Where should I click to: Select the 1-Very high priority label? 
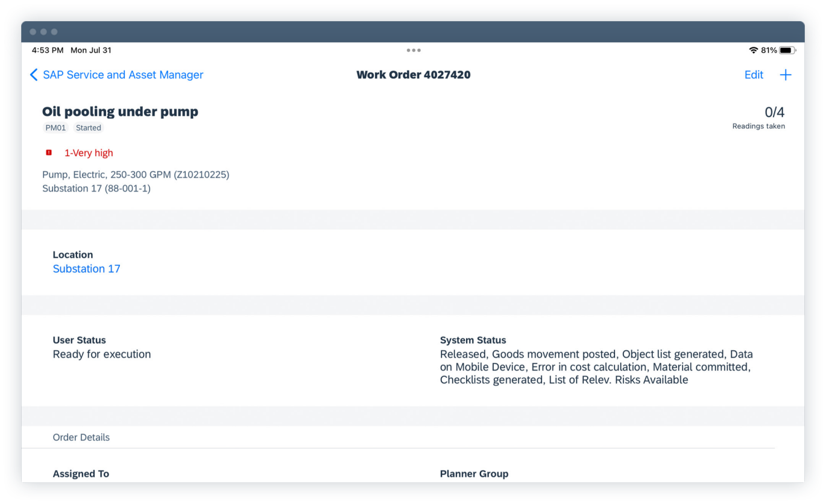[x=89, y=153]
